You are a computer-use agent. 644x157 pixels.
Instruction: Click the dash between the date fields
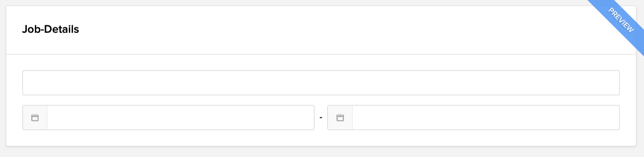tap(321, 118)
